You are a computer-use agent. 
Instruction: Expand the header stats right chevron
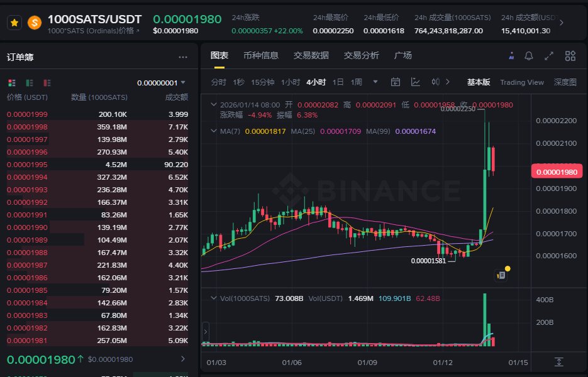tap(561, 23)
